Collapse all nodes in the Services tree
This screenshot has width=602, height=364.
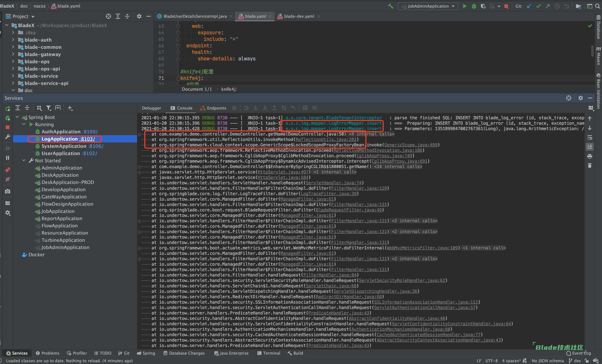pyautogui.click(x=27, y=108)
